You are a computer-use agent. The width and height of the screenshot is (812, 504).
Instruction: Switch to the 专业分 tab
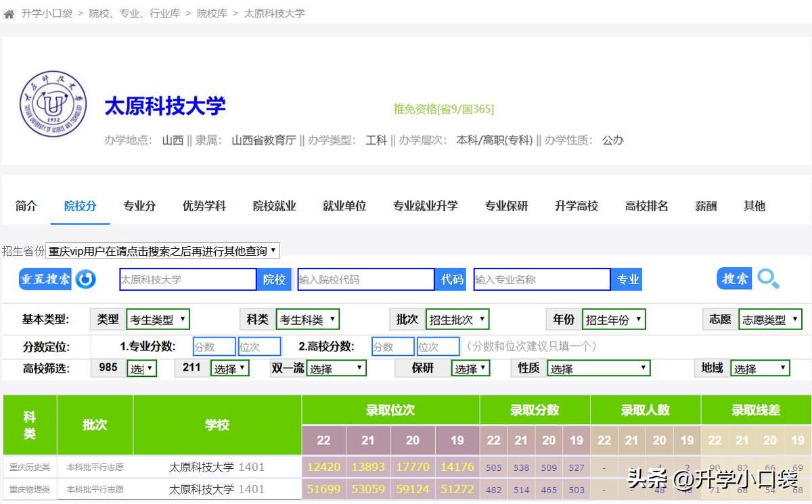click(x=139, y=206)
